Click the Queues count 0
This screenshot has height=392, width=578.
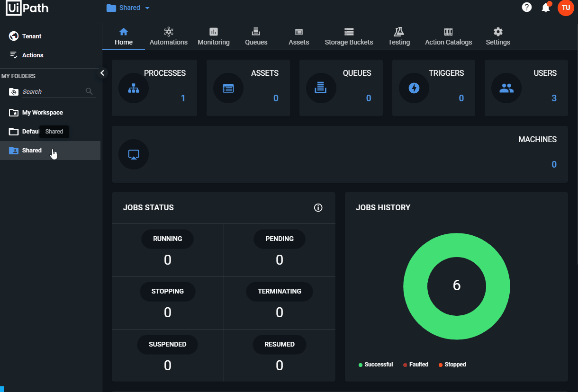coord(369,98)
